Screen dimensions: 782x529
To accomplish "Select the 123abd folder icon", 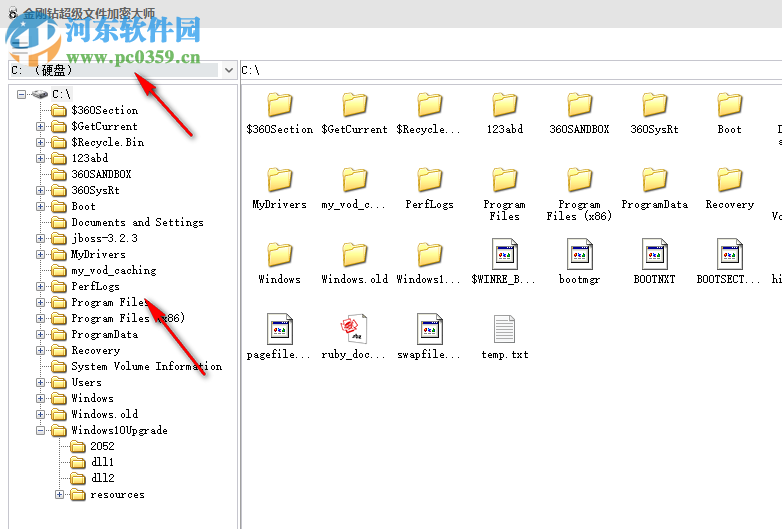I will click(505, 105).
